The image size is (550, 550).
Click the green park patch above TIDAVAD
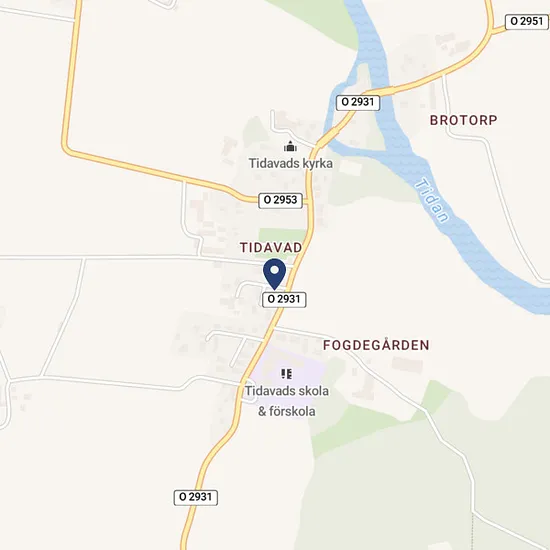283,234
